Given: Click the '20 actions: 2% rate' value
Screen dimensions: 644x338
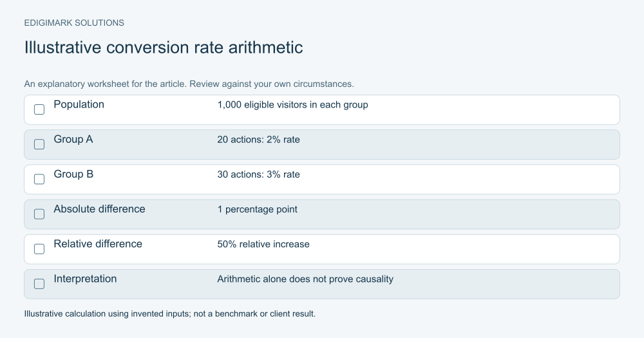Looking at the screenshot, I should [258, 140].
